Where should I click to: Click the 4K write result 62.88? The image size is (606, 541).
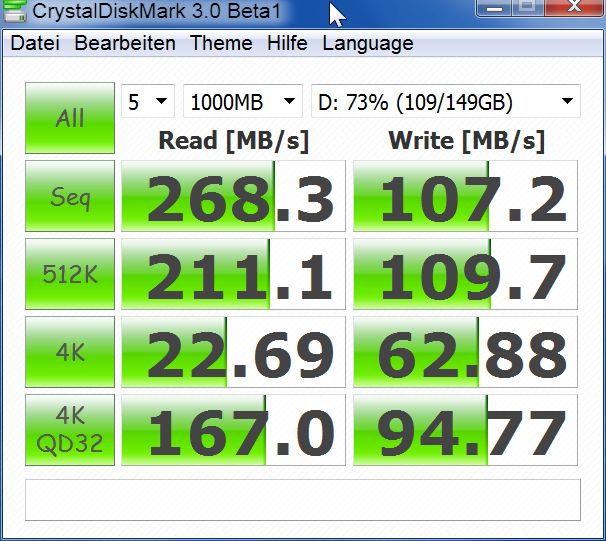tap(465, 352)
